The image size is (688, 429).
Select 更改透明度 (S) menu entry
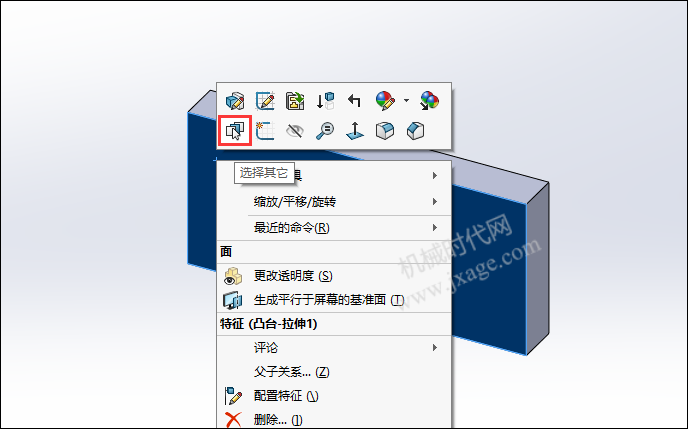pyautogui.click(x=334, y=276)
